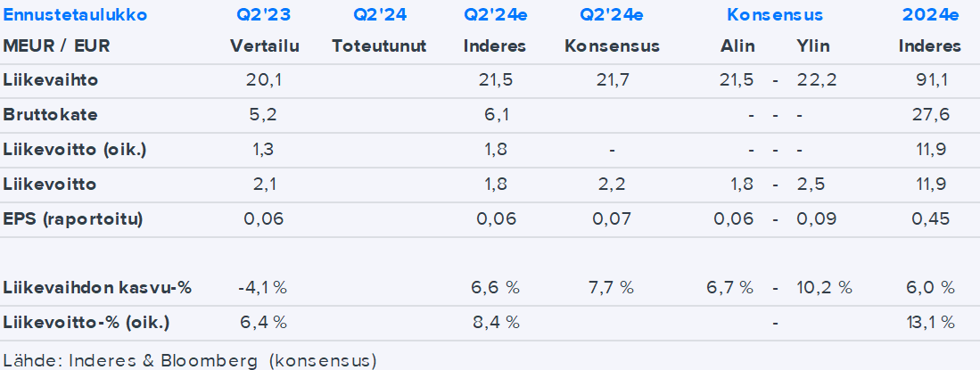The height and width of the screenshot is (370, 980).
Task: Select the 0,45 EPS 2024e value
Action: point(929,218)
